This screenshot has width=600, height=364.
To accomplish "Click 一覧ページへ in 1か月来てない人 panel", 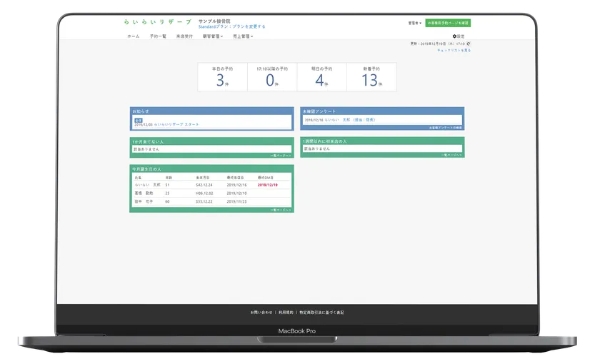I will (x=281, y=156).
